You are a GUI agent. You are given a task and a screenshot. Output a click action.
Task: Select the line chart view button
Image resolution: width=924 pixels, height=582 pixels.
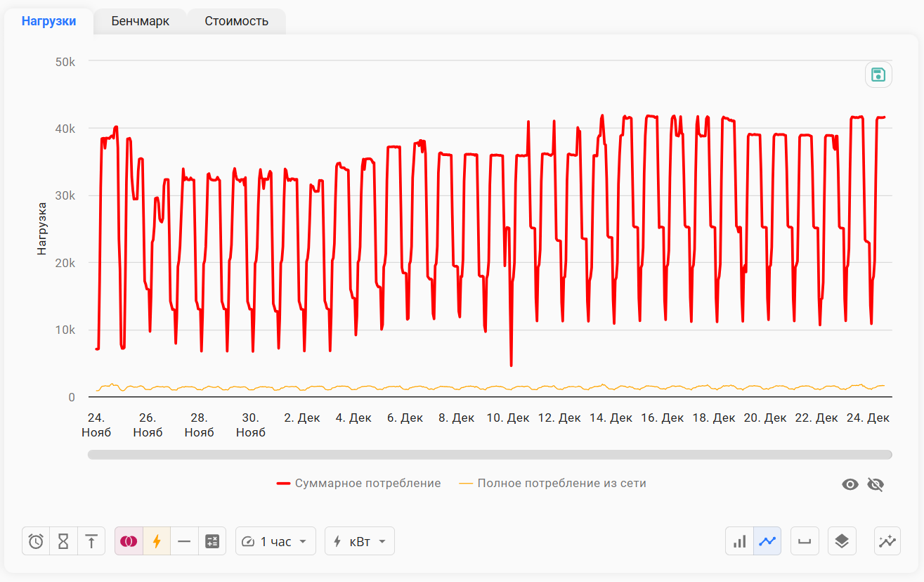(x=767, y=541)
